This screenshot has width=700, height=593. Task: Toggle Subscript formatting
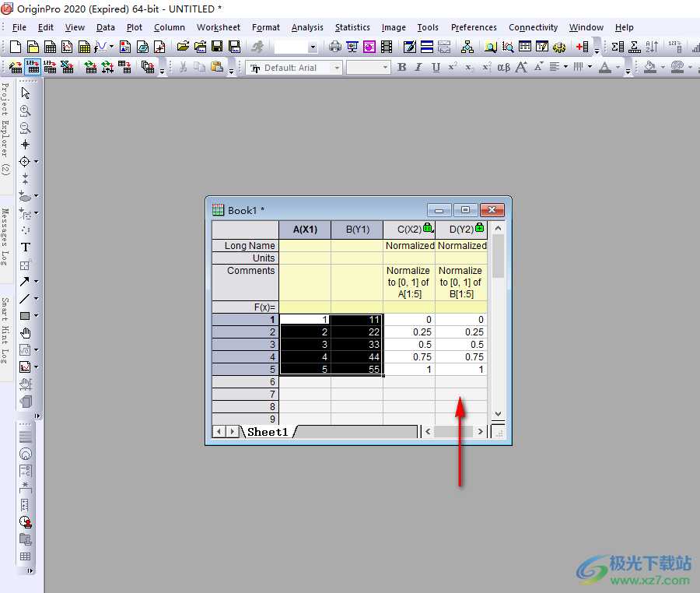tap(470, 68)
